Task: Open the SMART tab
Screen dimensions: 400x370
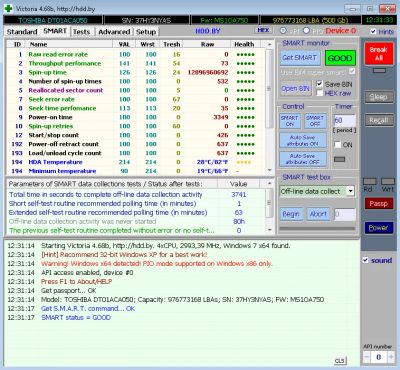Action: 55,31
